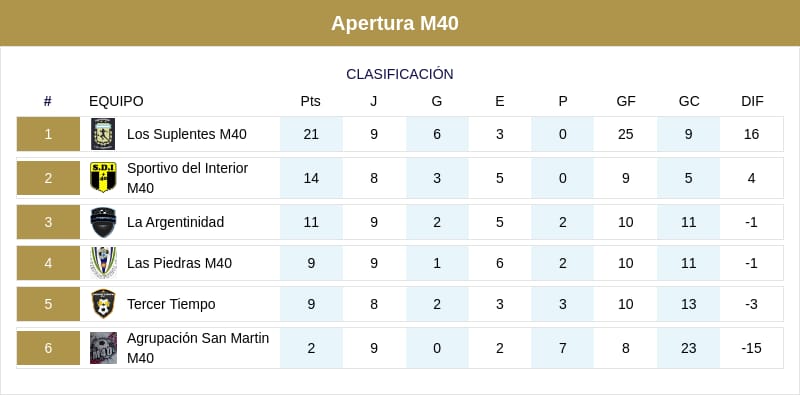Click the EQUIPO column header
Screen dimensions: 800x419
[x=116, y=101]
